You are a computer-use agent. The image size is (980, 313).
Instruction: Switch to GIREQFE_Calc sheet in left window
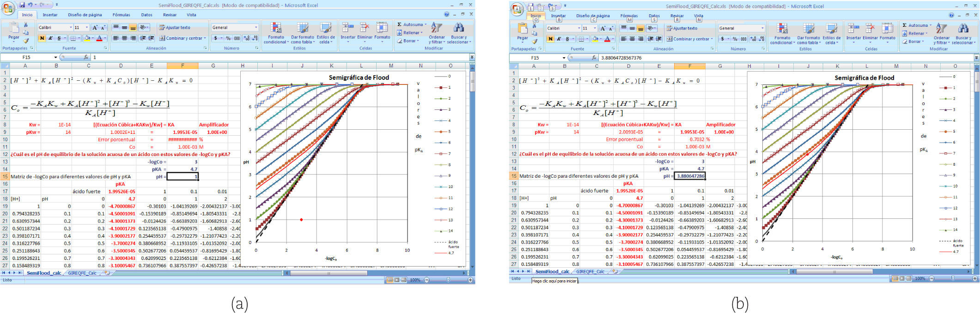[82, 273]
